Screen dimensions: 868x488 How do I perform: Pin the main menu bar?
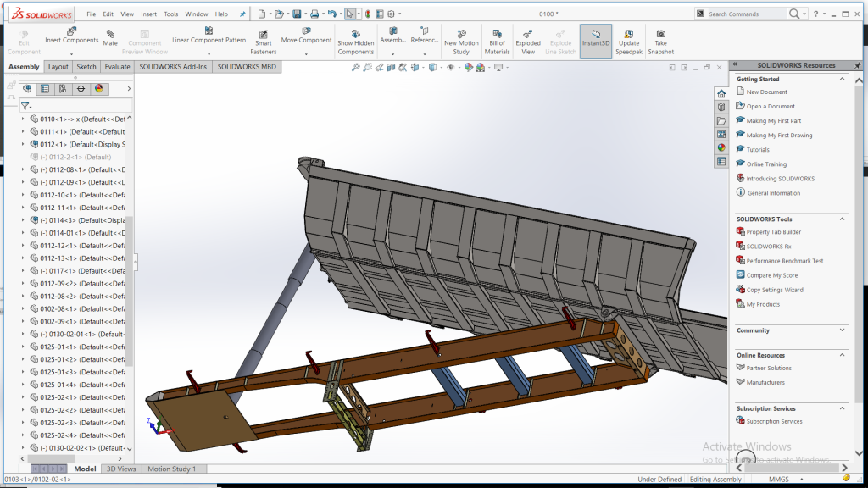[243, 14]
